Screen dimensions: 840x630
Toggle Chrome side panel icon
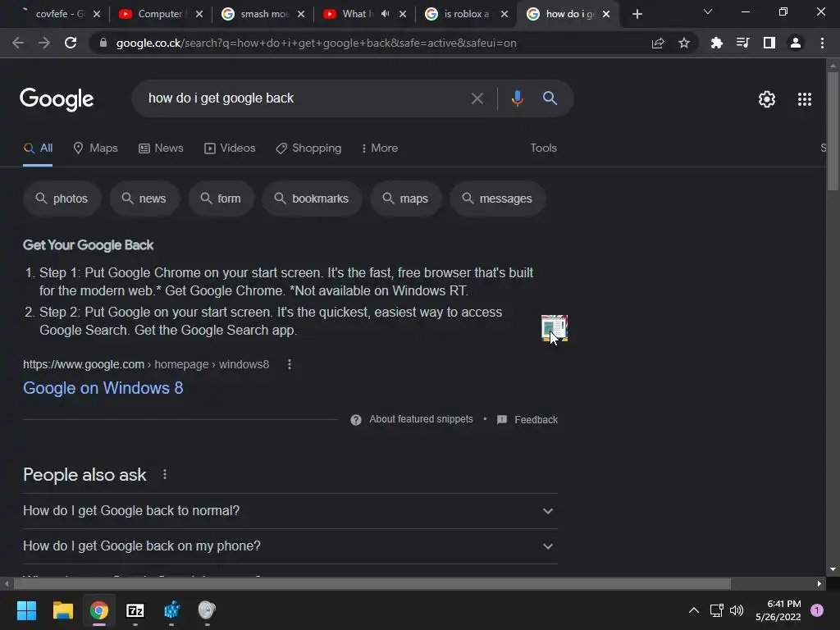769,43
